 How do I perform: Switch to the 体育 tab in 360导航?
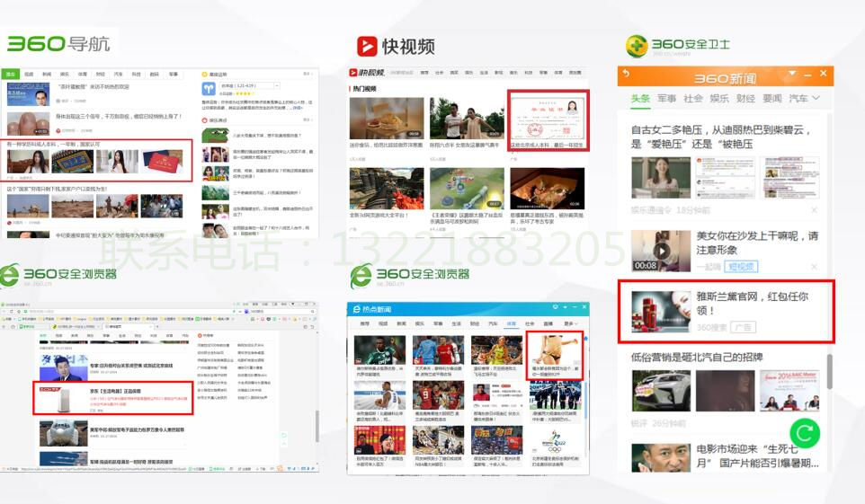(x=83, y=74)
